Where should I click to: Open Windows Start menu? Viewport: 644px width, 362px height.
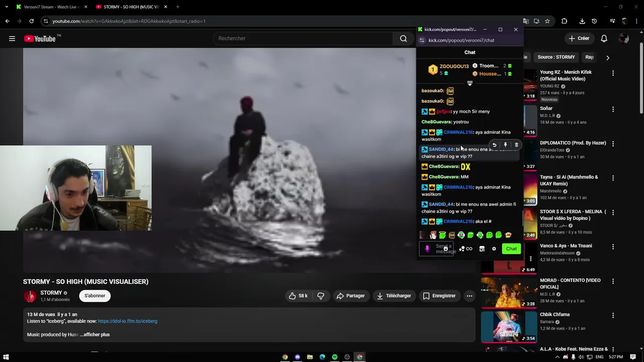[x=6, y=357]
